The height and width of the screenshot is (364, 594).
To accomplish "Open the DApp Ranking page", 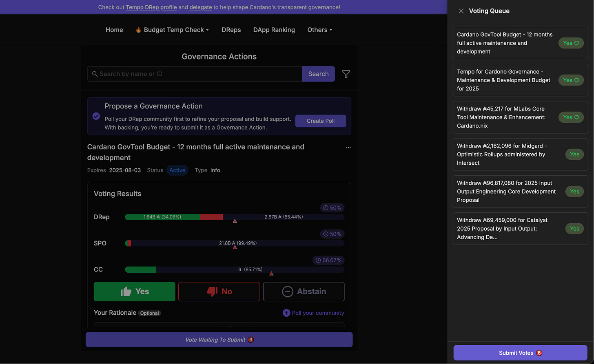I will pos(274,30).
